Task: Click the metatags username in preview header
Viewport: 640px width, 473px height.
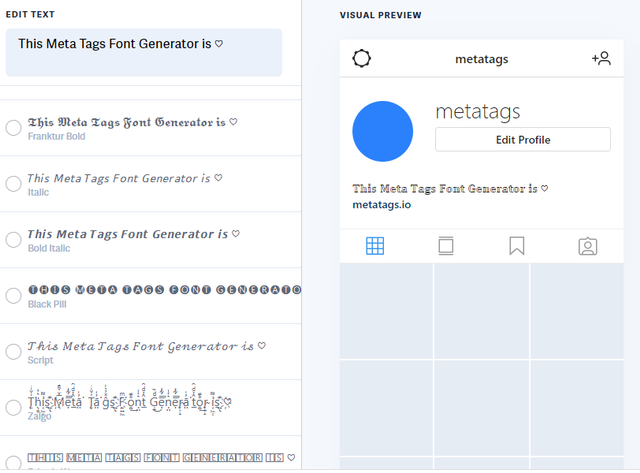Action: (x=481, y=59)
